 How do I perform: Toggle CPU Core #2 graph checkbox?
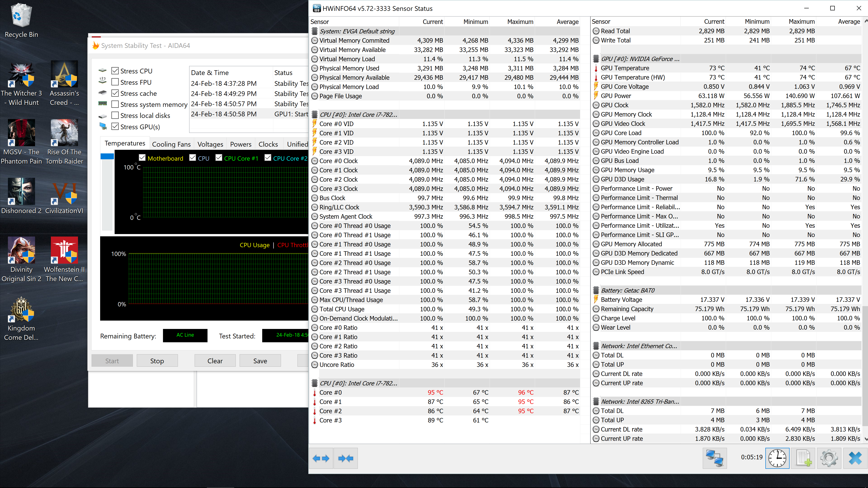tap(268, 158)
